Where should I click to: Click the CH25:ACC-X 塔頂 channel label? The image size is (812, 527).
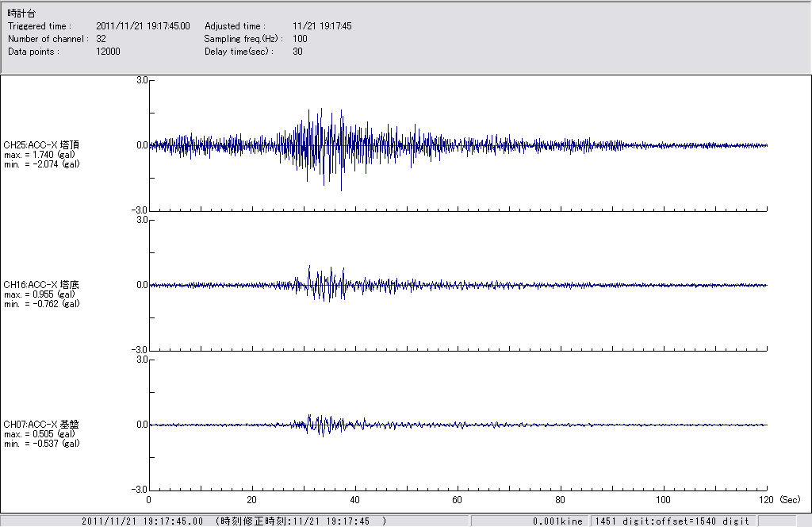pyautogui.click(x=41, y=145)
